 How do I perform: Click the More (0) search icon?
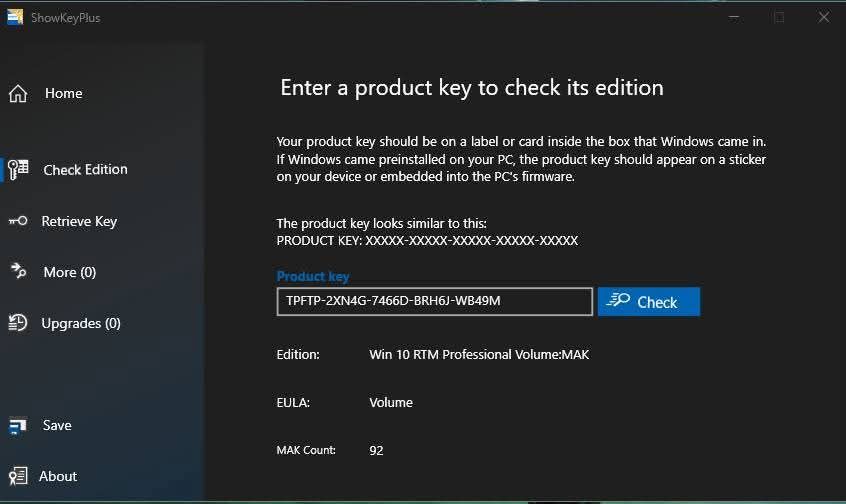(18, 270)
